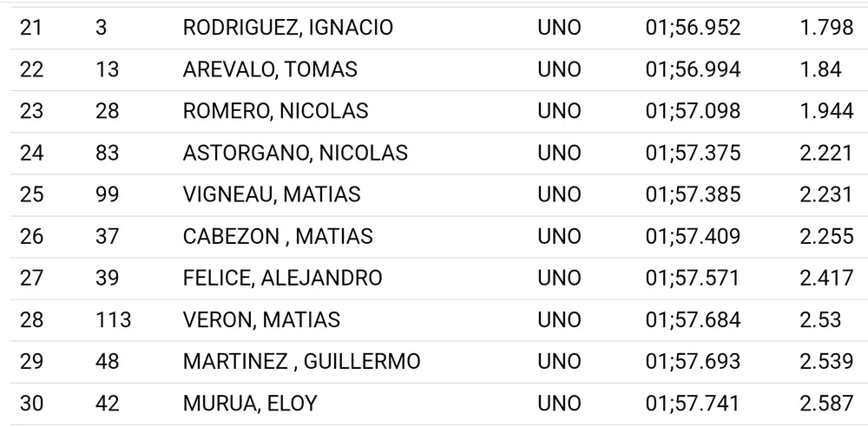Click the gap value 2.221
868x427 pixels.
point(826,153)
